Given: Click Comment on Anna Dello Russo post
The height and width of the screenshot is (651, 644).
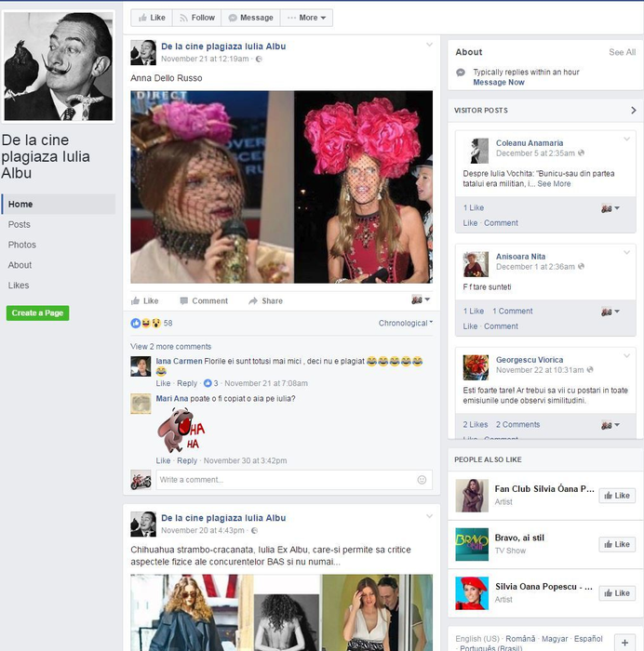Looking at the screenshot, I should click(204, 301).
